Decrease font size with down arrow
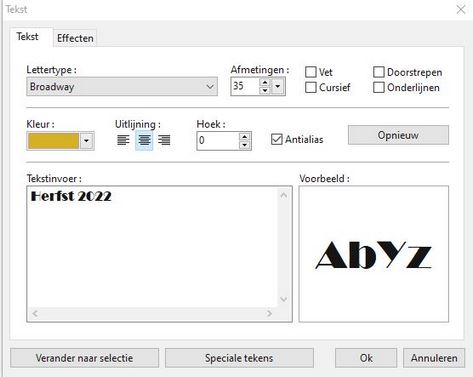Image resolution: width=473 pixels, height=377 pixels. click(x=265, y=90)
